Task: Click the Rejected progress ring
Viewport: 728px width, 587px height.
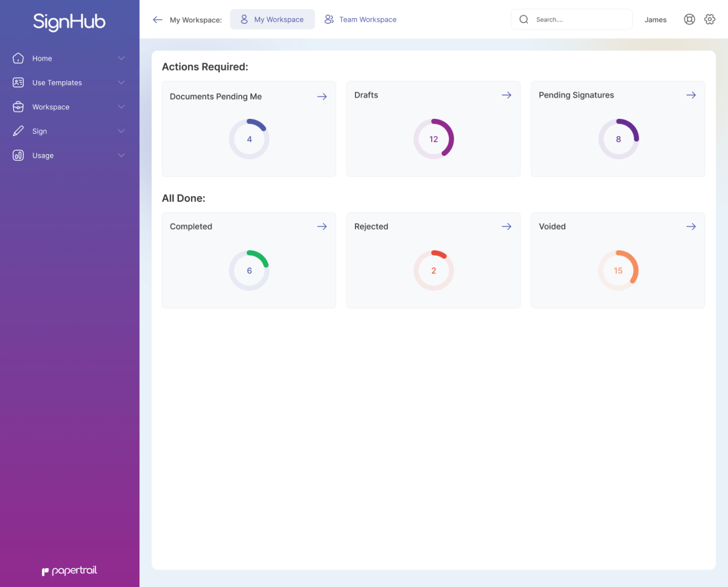Action: (433, 270)
